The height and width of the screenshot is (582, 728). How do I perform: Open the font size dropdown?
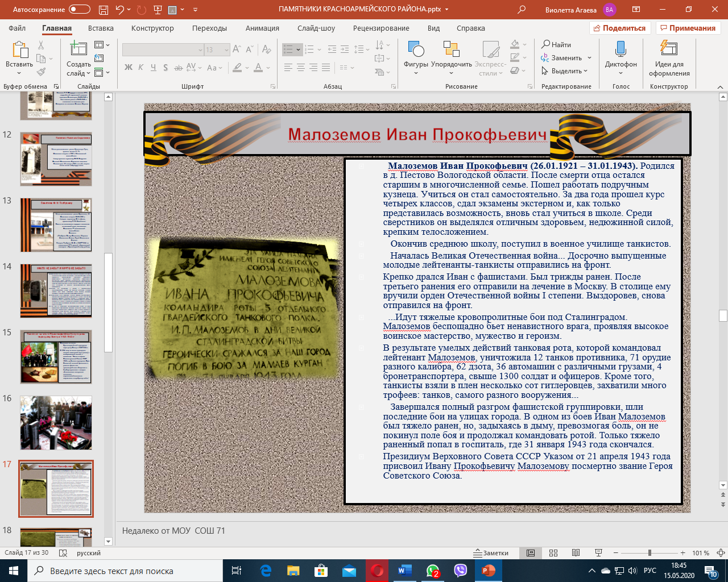pos(226,50)
